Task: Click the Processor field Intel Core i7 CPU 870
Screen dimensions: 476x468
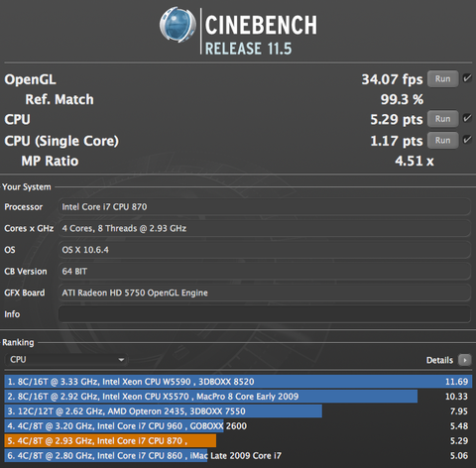Action: (265, 207)
